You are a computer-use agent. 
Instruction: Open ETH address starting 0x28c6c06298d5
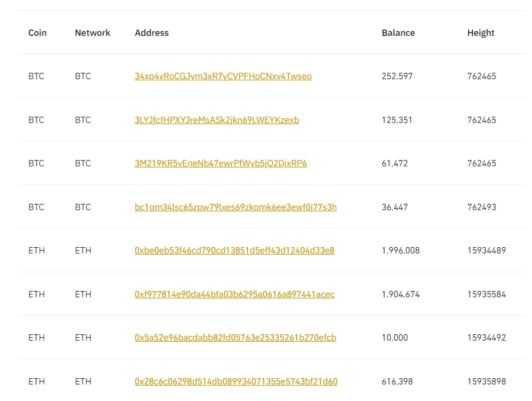tap(236, 381)
